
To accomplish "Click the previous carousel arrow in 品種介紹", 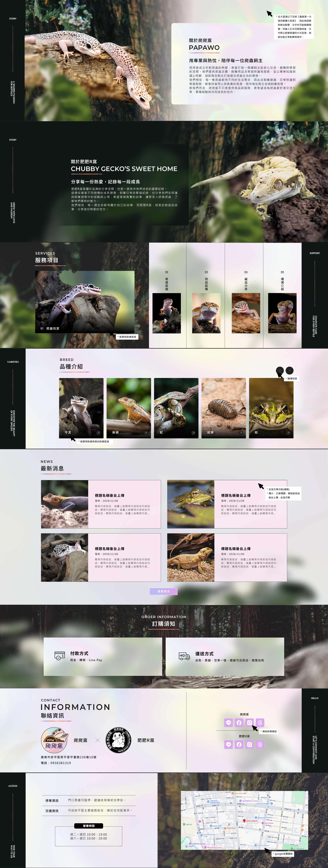I will (x=280, y=370).
